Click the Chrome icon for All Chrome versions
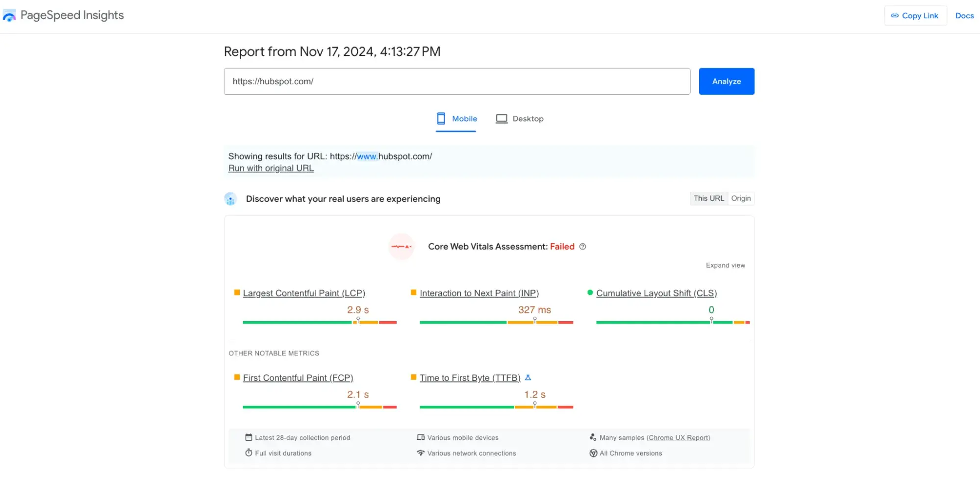Image resolution: width=980 pixels, height=480 pixels. pyautogui.click(x=593, y=453)
